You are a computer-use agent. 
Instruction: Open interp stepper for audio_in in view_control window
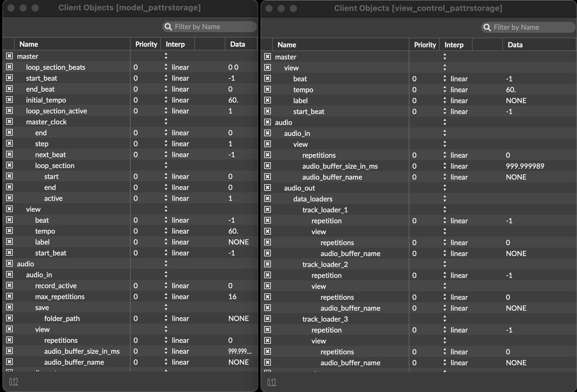click(445, 133)
